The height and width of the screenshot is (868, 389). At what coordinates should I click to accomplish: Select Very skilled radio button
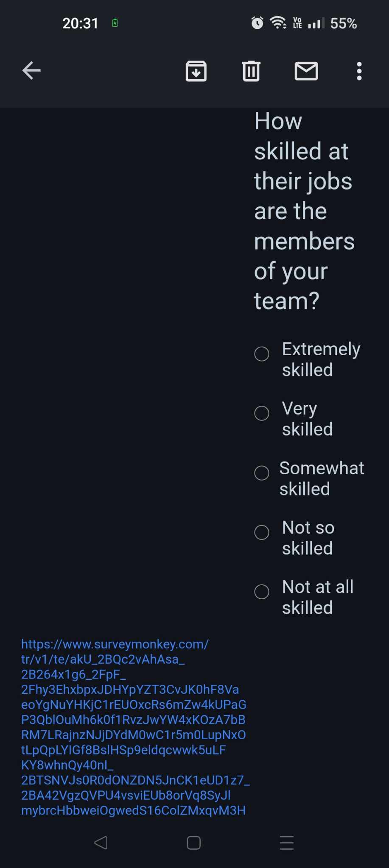(x=262, y=413)
